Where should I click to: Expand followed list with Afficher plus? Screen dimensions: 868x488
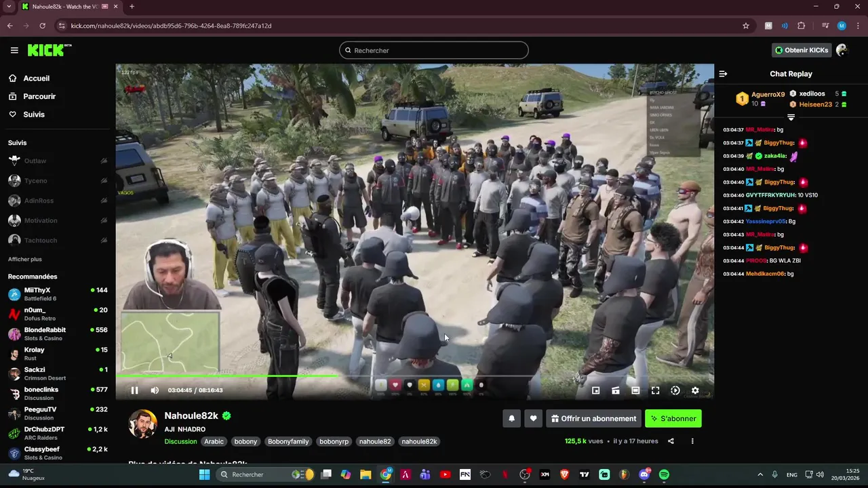tap(25, 260)
